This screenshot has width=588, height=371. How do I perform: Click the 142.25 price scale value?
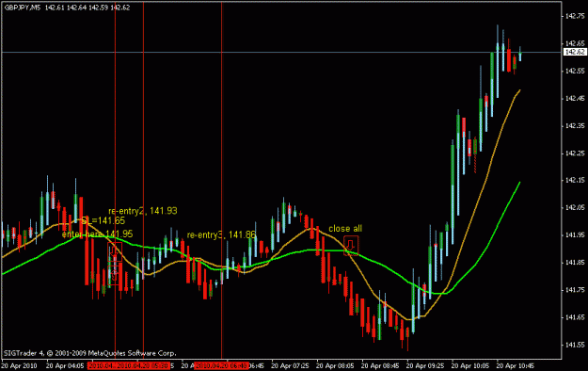(575, 153)
